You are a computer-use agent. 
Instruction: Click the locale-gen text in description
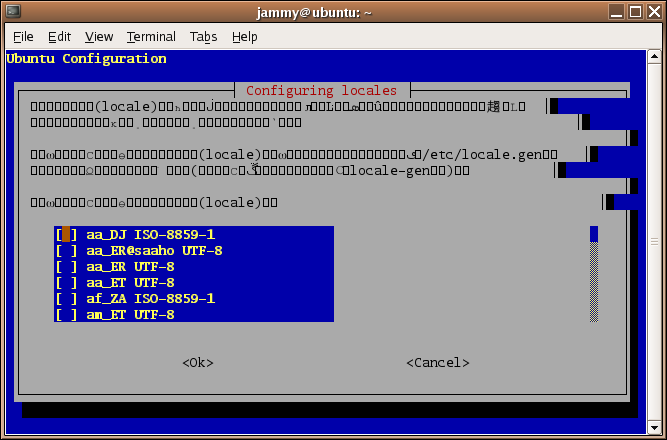point(390,171)
